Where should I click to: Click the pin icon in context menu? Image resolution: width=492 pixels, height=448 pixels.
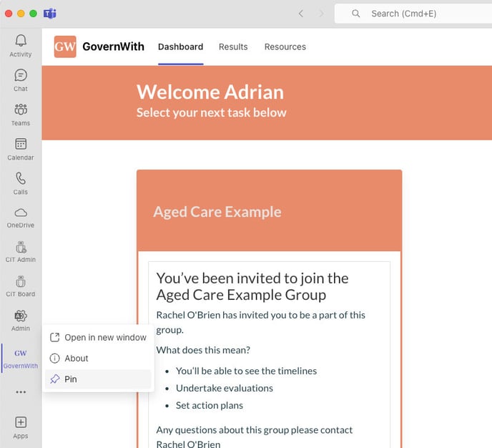[55, 379]
